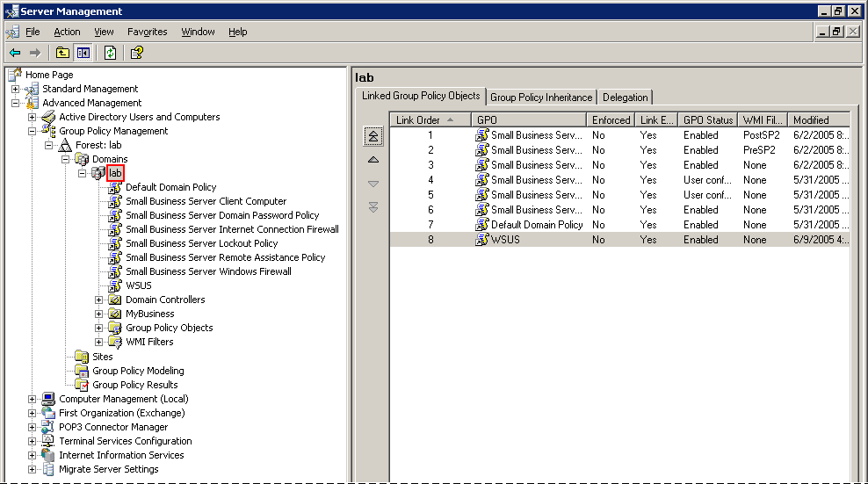
Task: Open the View menu
Action: pos(104,33)
